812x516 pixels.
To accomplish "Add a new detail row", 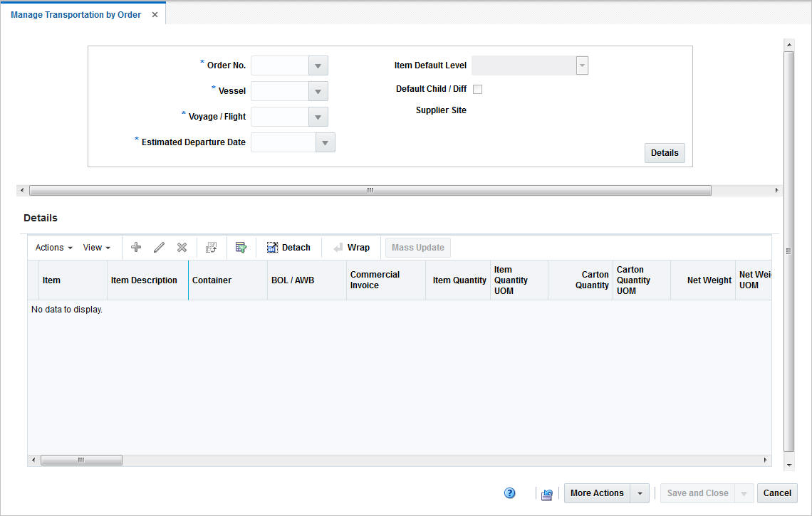I will coord(135,247).
